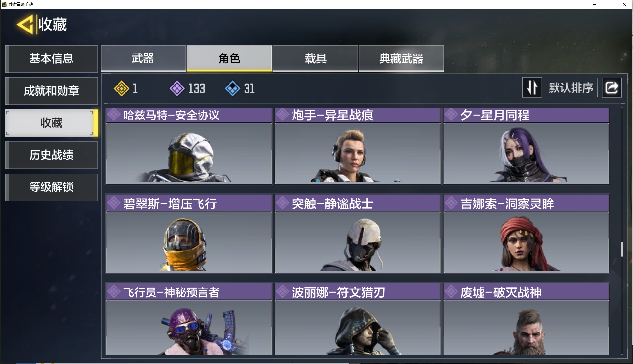The height and width of the screenshot is (364, 633).
Task: Choose the 吉娜索-洞察灵眸 character card
Action: coord(527,234)
